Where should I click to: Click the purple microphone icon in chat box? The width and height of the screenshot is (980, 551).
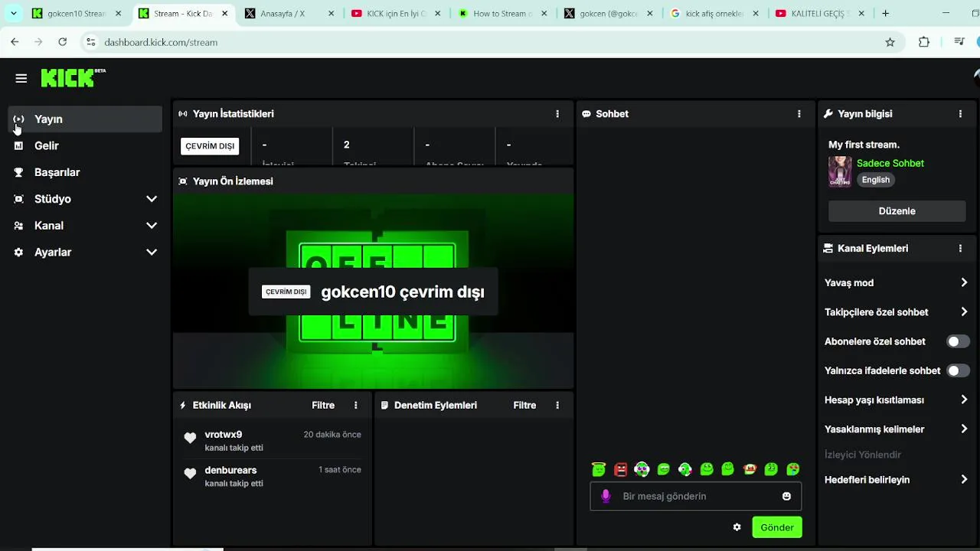click(606, 496)
